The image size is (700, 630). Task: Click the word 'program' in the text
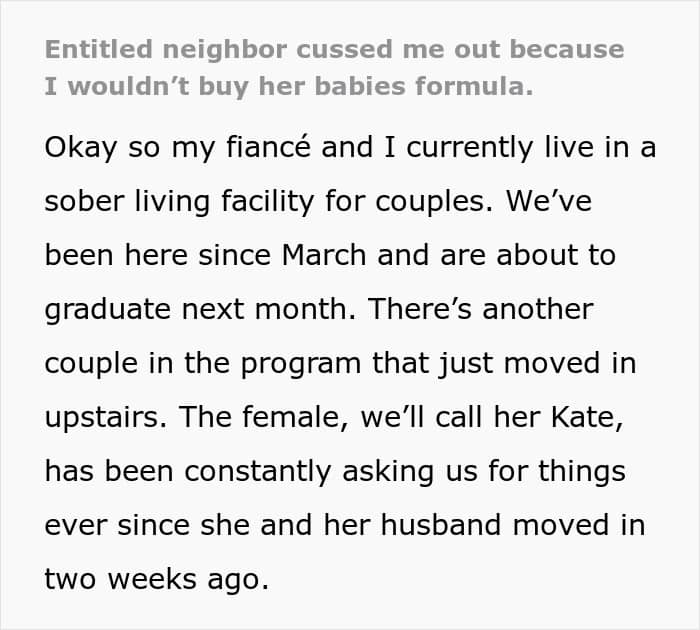pos(301,364)
